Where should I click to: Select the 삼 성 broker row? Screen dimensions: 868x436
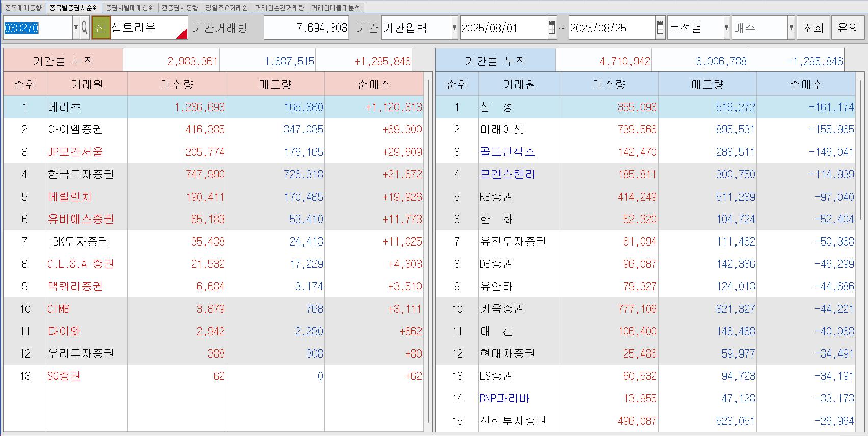tap(645, 107)
